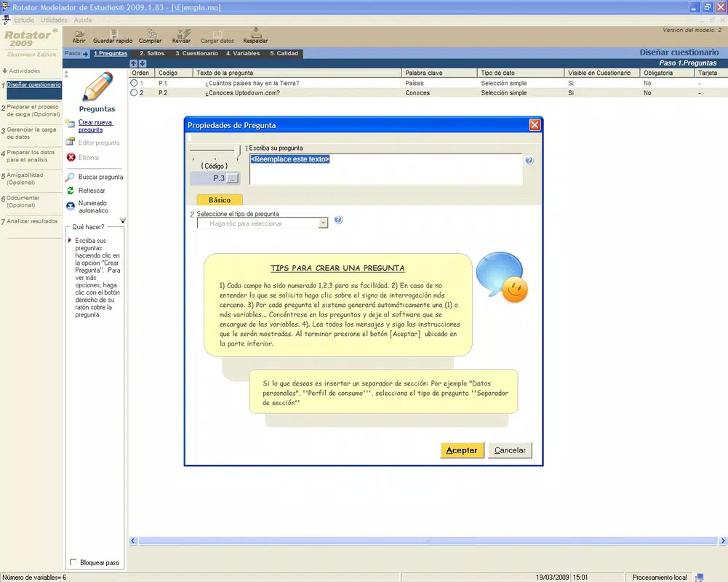
Task: Click the Codigo column header
Action: click(x=174, y=73)
